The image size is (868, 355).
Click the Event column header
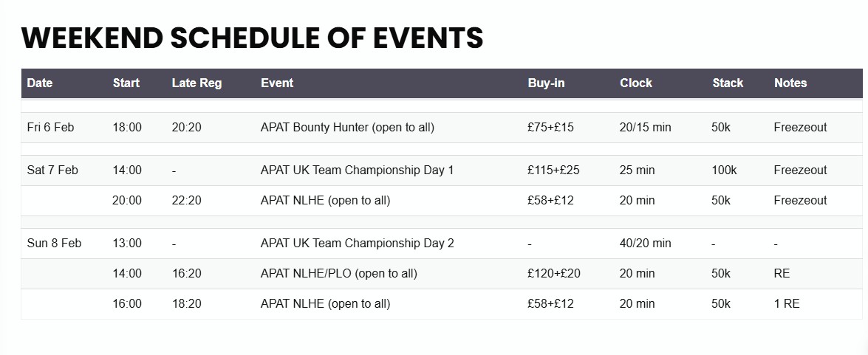(x=277, y=83)
